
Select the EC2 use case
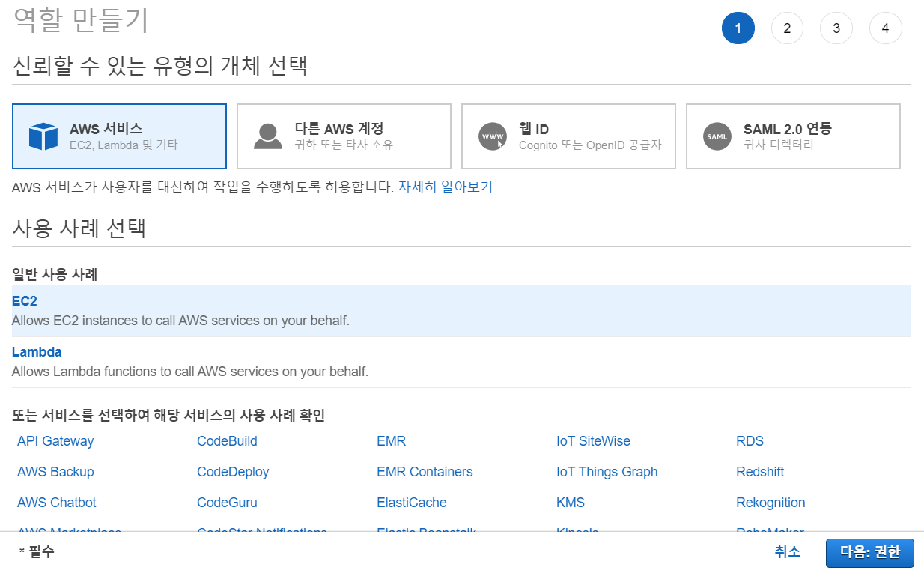[x=461, y=311]
